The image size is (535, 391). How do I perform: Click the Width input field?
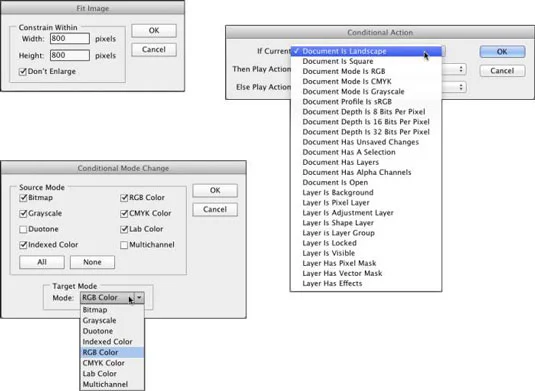tap(70, 38)
